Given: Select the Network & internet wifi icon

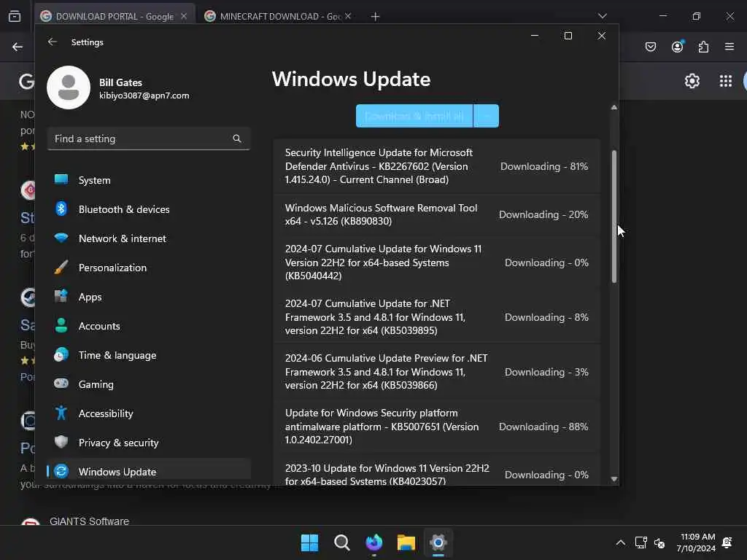Looking at the screenshot, I should click(61, 238).
